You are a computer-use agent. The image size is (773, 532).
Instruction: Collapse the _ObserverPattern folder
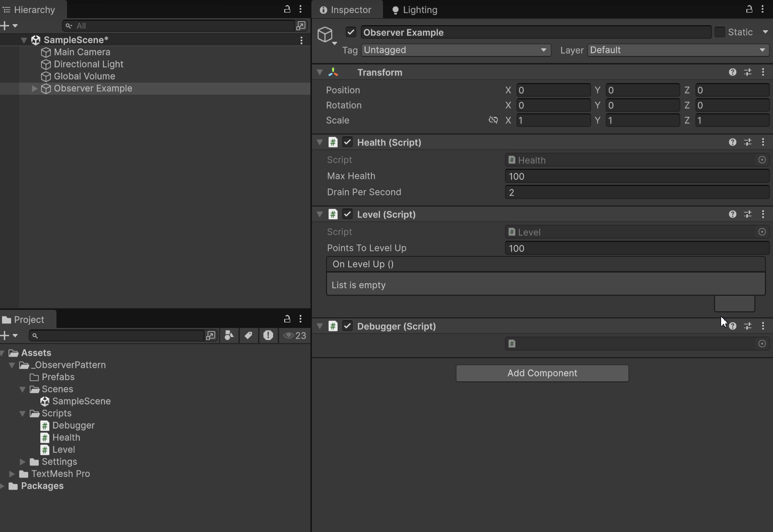(12, 365)
